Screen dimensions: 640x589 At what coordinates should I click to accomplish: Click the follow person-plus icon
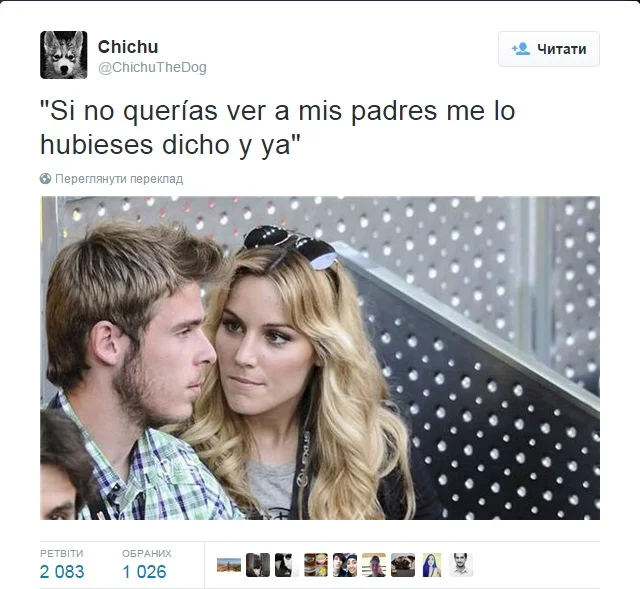click(x=521, y=49)
